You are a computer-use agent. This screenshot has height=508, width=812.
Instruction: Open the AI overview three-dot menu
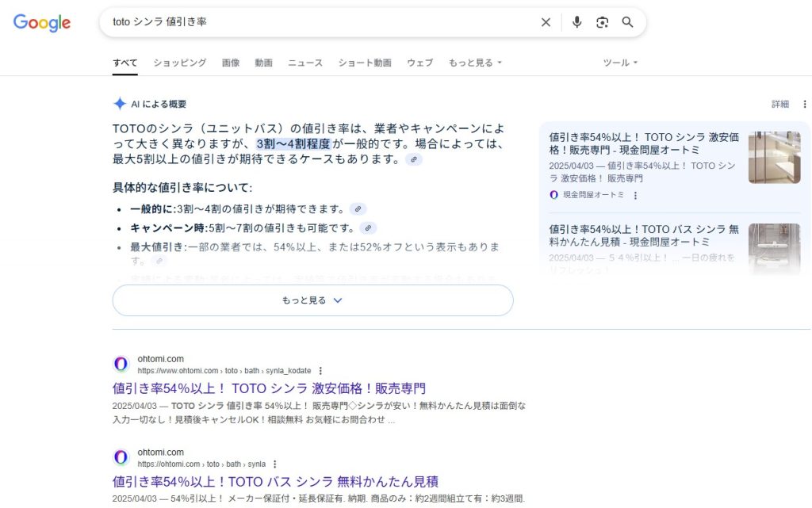(x=804, y=104)
